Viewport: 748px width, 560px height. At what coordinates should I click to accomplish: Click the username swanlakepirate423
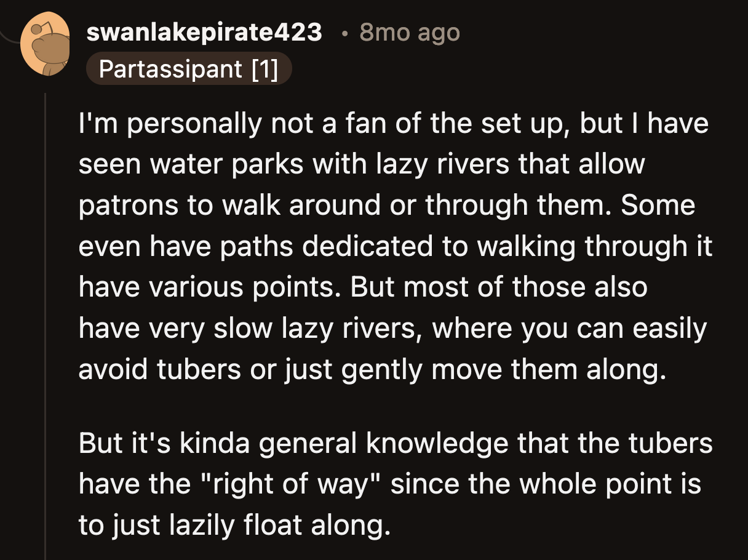pyautogui.click(x=205, y=33)
